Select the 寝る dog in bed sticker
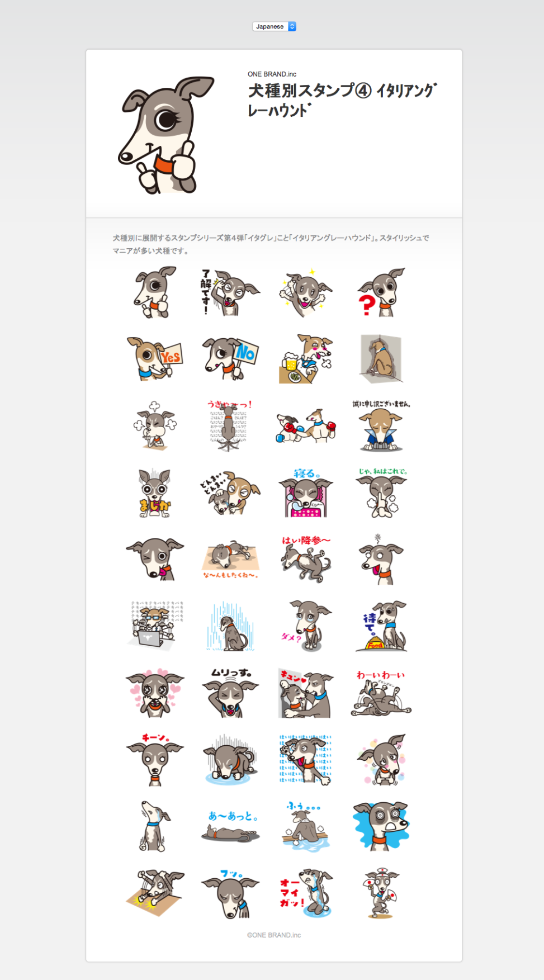Viewport: 544px width, 980px height. [306, 493]
